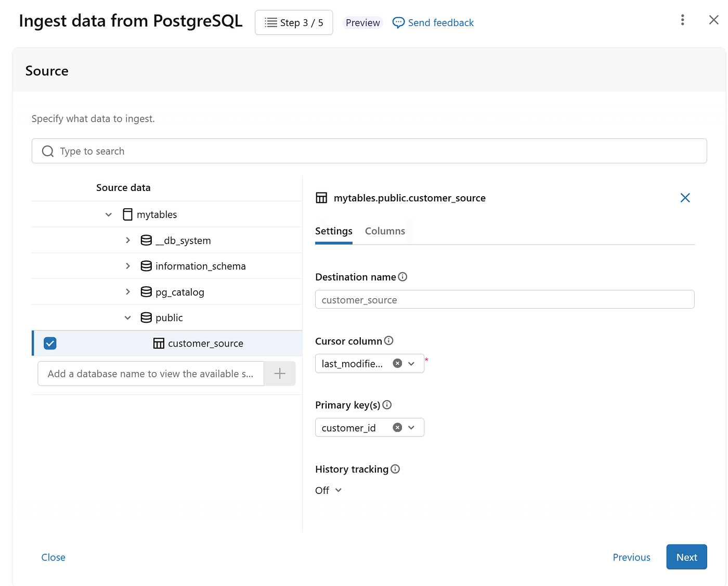This screenshot has width=728, height=586.
Task: Click the customer_source table icon in tree
Action: [x=159, y=343]
